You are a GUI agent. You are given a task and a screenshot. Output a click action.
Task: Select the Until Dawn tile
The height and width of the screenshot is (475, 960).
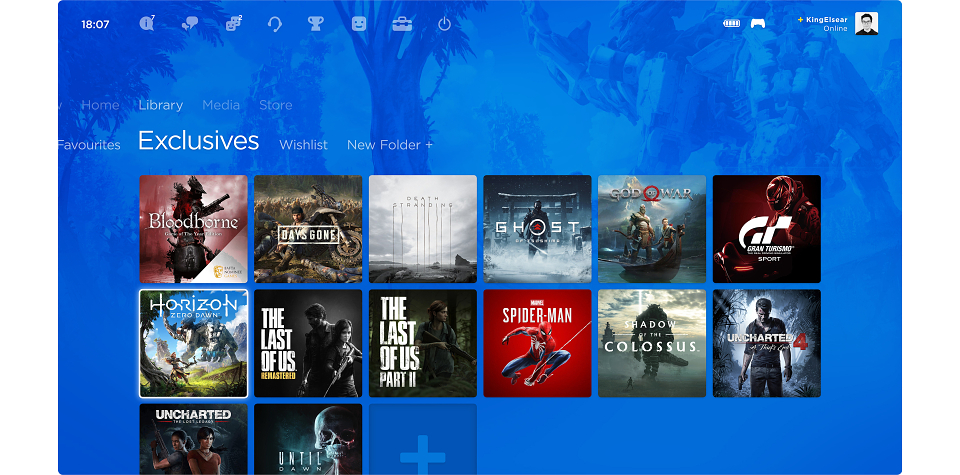pos(308,439)
